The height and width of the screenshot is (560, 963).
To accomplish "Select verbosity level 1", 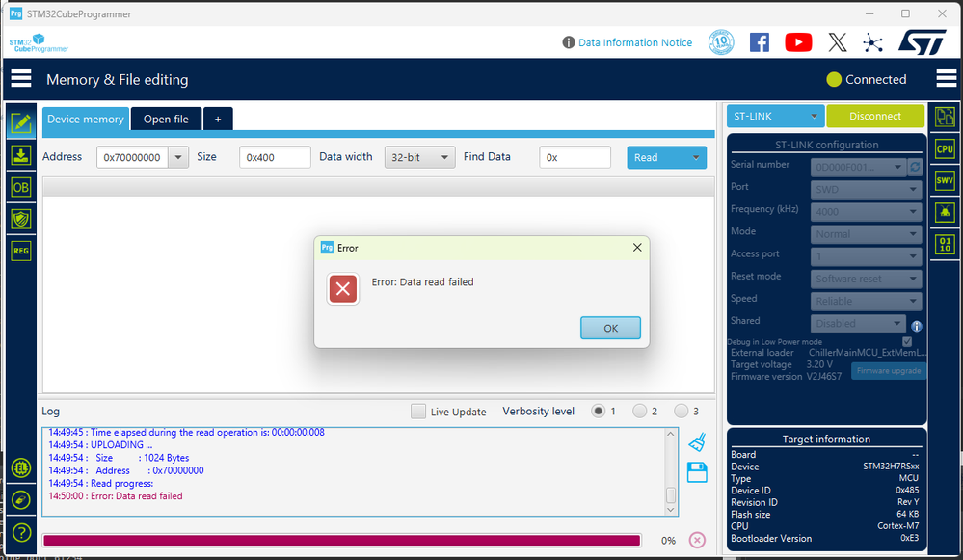I will 598,411.
